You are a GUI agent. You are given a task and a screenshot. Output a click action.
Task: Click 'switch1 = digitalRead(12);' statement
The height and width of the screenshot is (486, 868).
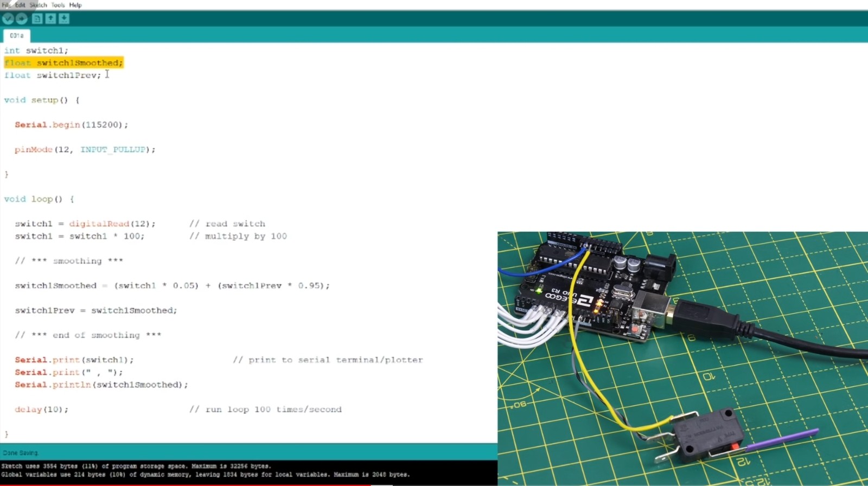85,224
